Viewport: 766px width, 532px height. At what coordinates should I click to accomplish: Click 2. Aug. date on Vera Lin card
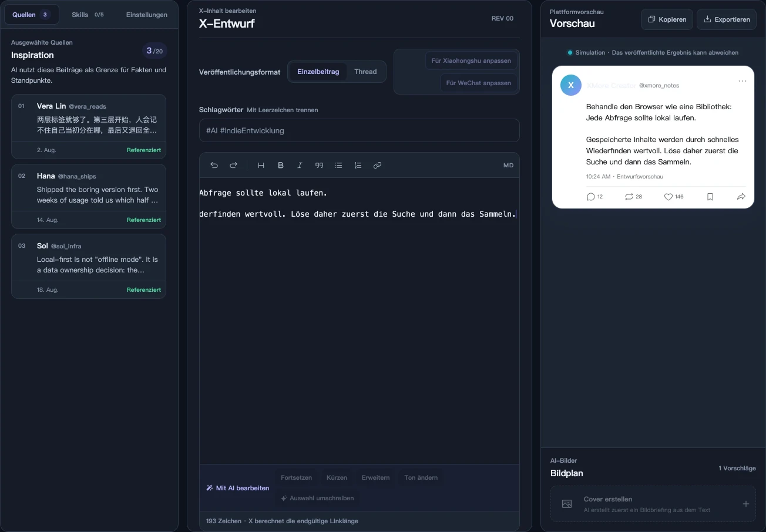click(46, 150)
